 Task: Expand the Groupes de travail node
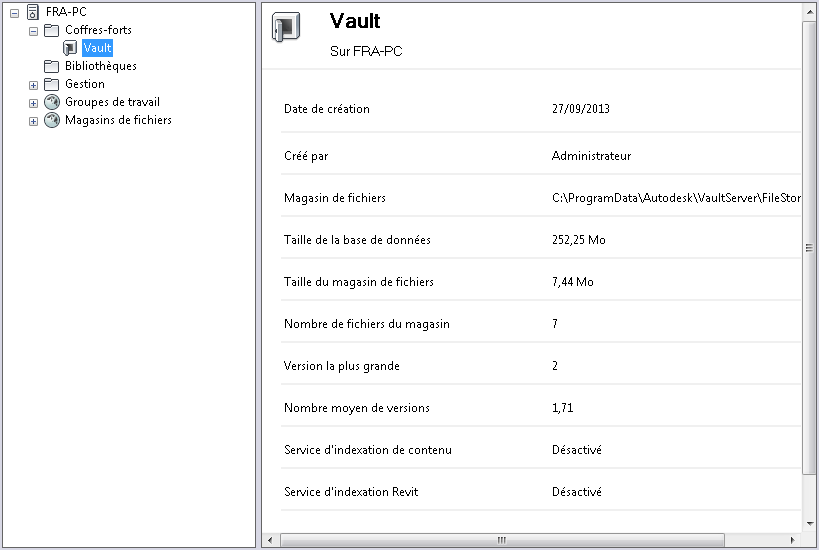click(x=33, y=102)
